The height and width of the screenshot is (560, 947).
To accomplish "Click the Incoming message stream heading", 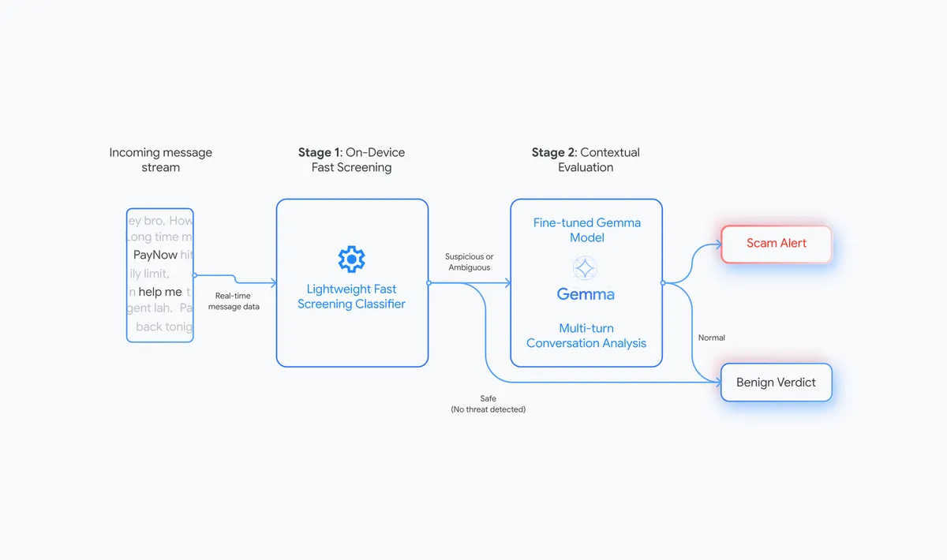I will [160, 160].
